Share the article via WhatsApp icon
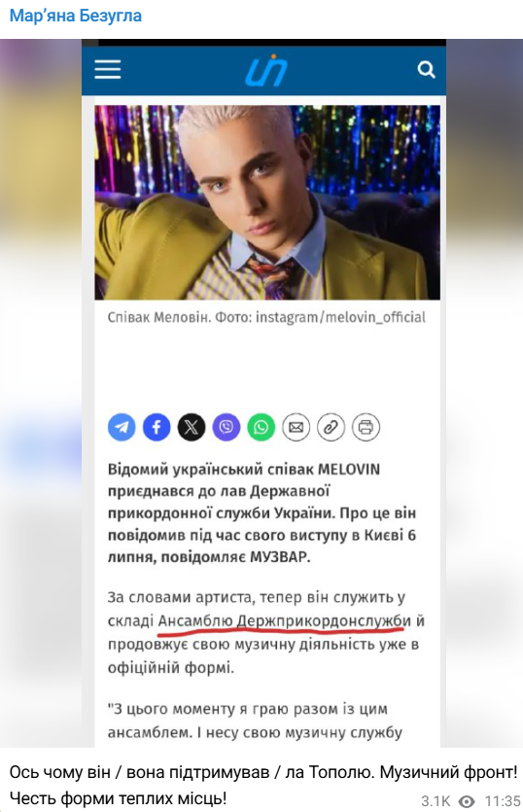 (261, 427)
